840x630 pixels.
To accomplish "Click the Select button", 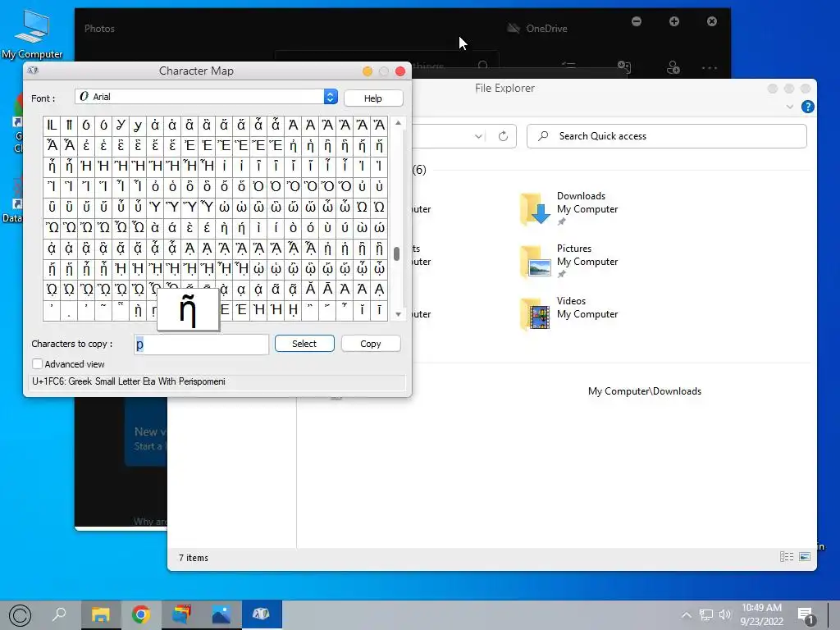I will (304, 344).
